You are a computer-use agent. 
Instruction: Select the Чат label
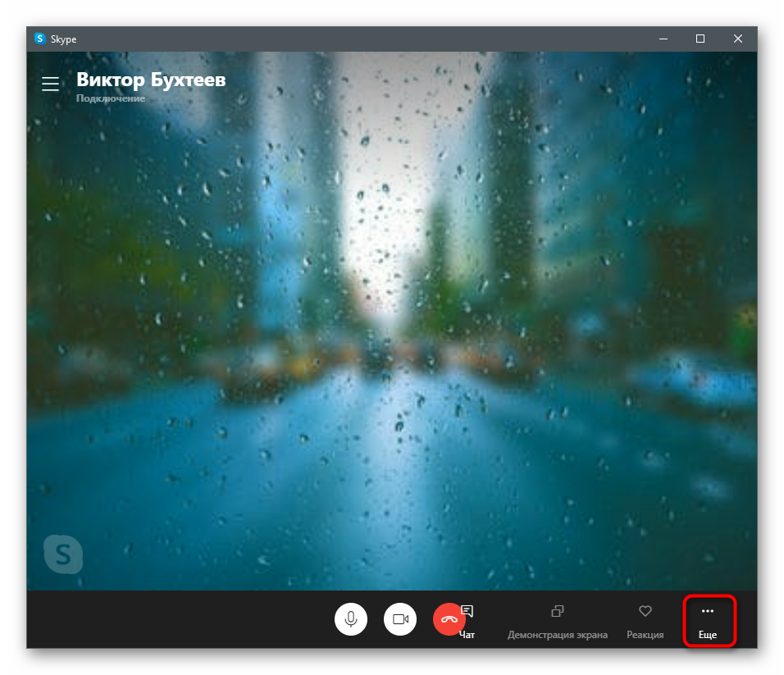[x=467, y=635]
